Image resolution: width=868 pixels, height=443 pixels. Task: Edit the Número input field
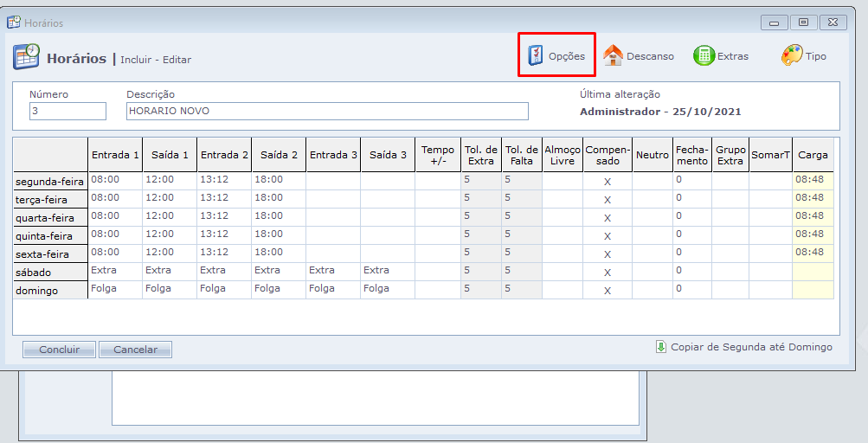68,112
